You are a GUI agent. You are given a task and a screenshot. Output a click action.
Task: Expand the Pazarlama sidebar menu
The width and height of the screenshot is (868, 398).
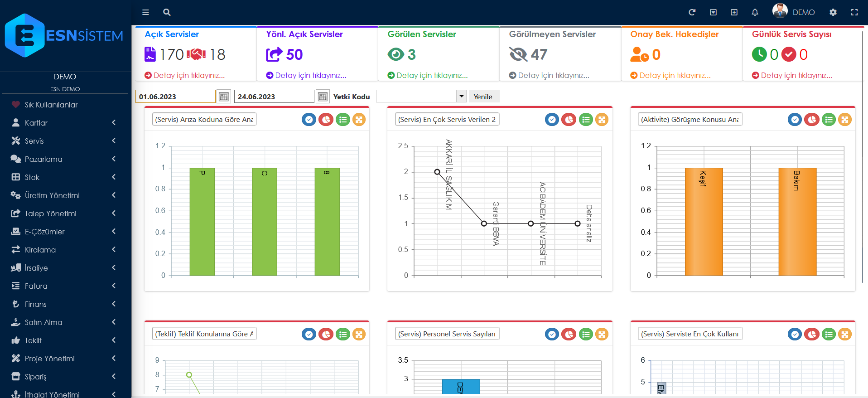[65, 159]
